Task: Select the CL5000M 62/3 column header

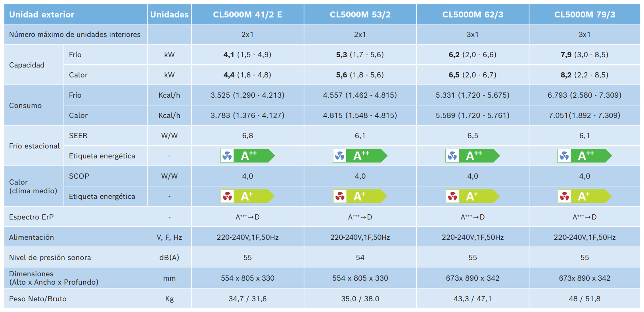Action: tap(473, 15)
